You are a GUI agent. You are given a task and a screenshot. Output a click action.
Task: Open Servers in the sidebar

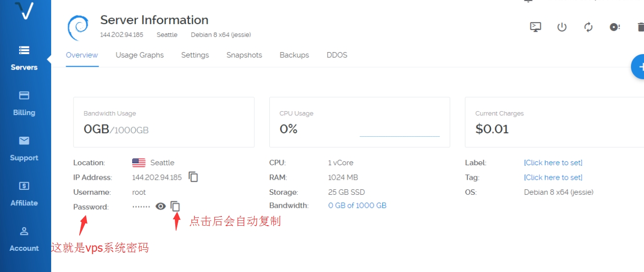pos(24,57)
